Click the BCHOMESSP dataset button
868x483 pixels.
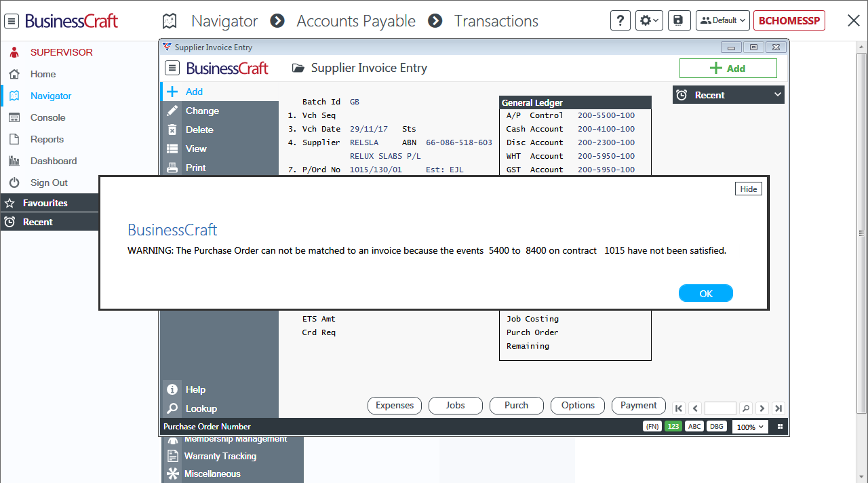pos(789,20)
